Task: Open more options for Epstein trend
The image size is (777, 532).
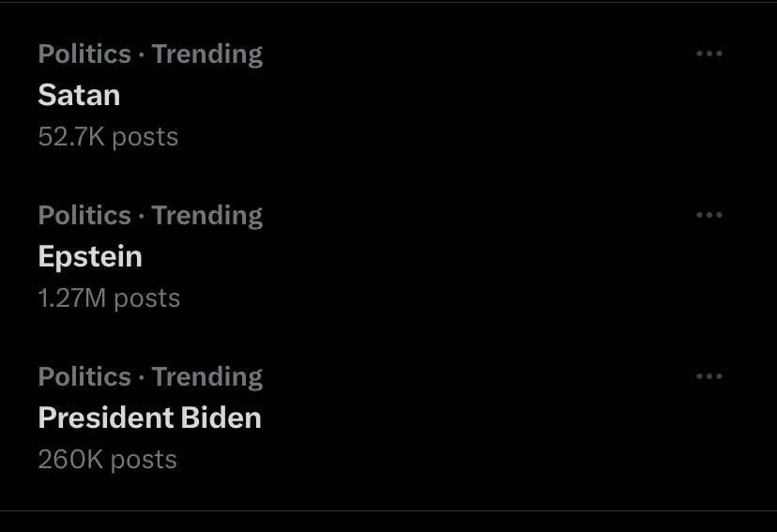Action: tap(708, 215)
